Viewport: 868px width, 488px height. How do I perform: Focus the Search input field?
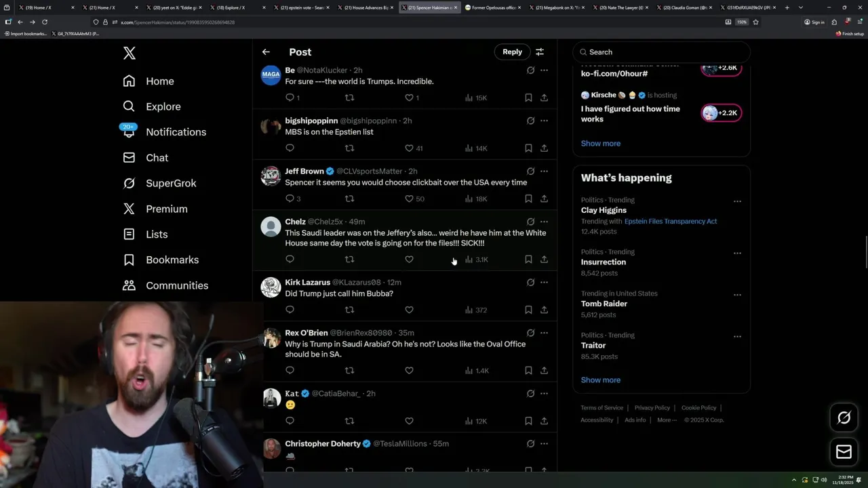click(x=661, y=52)
